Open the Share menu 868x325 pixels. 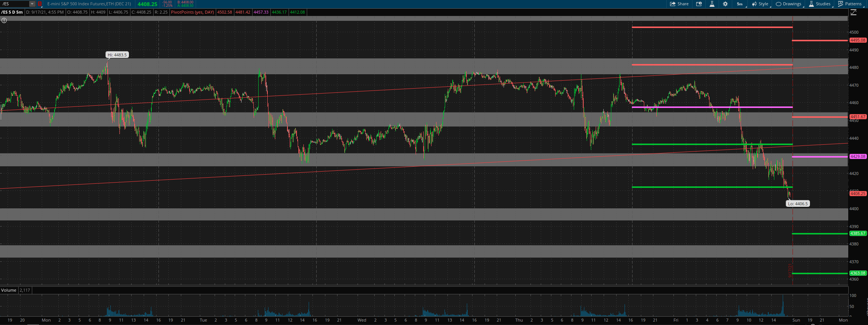pyautogui.click(x=679, y=4)
